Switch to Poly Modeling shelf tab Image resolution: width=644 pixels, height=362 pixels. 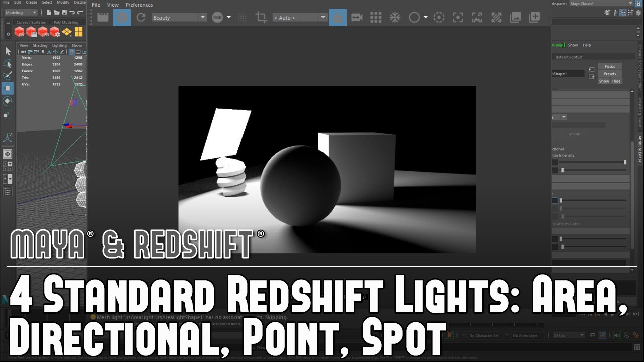click(x=66, y=22)
